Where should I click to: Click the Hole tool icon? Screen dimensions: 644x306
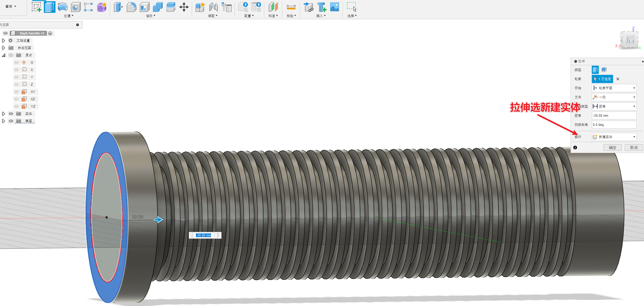[76, 7]
